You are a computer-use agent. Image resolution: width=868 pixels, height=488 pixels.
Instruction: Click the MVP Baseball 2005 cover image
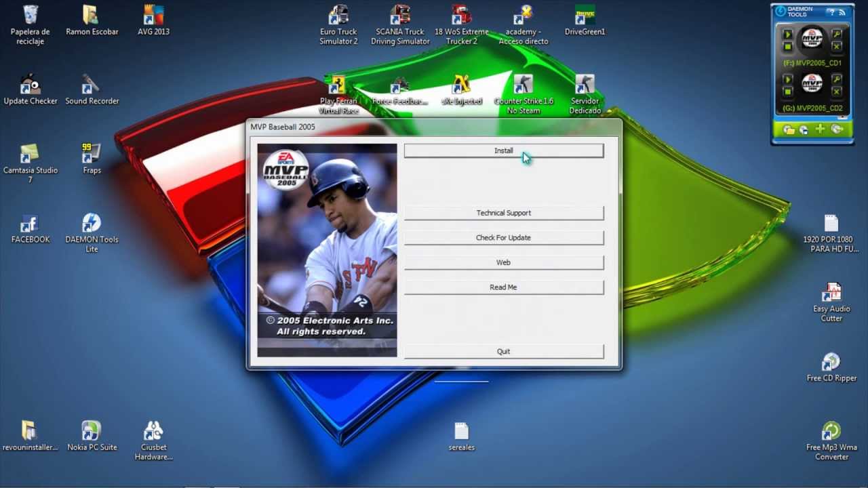327,250
